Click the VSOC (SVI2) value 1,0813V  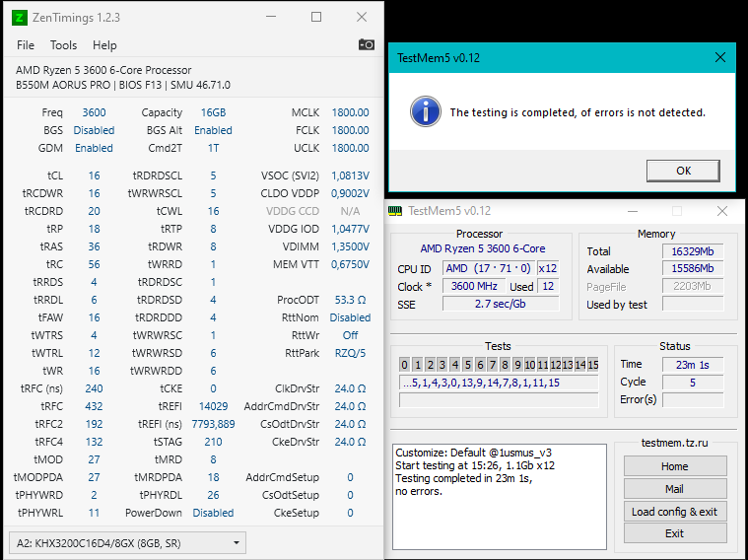(x=350, y=175)
